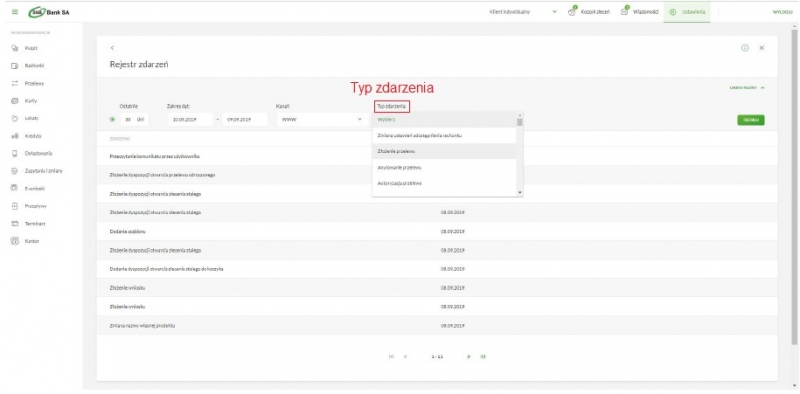This screenshot has width=800, height=394.
Task: Click the Karty card icon
Action: (x=14, y=101)
